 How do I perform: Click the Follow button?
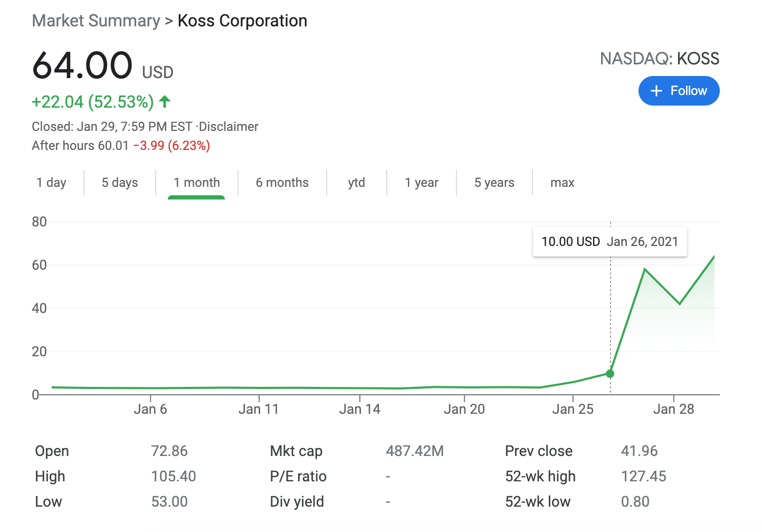[x=679, y=91]
